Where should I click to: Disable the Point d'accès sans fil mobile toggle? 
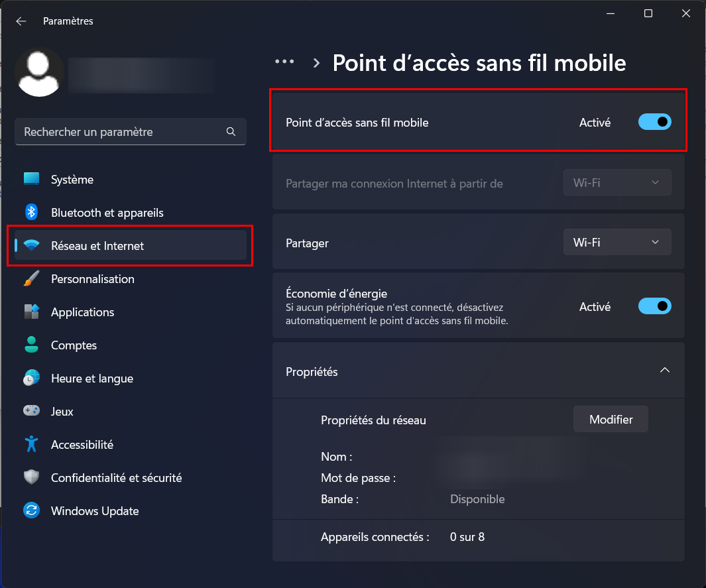(x=654, y=122)
